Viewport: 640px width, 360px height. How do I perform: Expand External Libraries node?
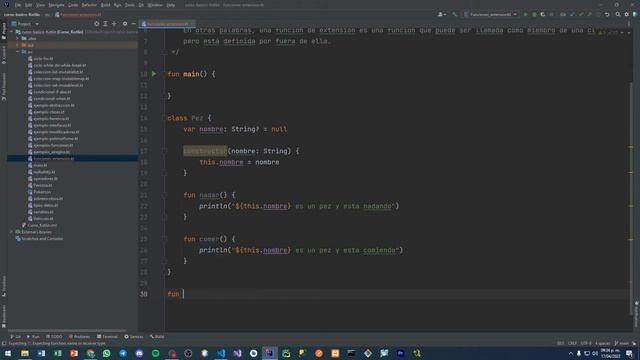(x=12, y=232)
